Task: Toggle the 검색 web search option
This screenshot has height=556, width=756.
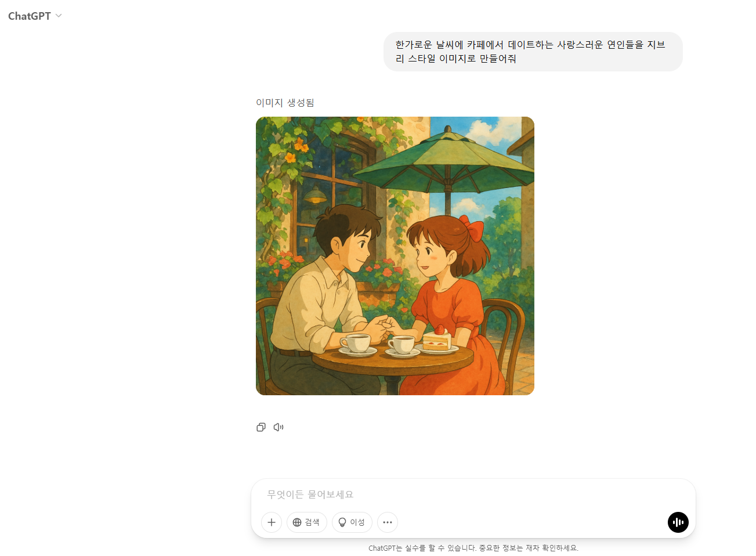Action: (x=307, y=522)
